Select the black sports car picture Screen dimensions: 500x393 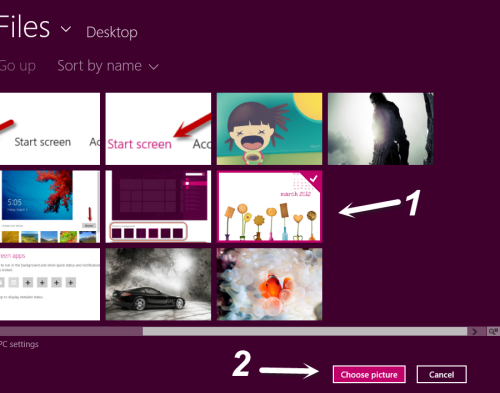(x=158, y=284)
